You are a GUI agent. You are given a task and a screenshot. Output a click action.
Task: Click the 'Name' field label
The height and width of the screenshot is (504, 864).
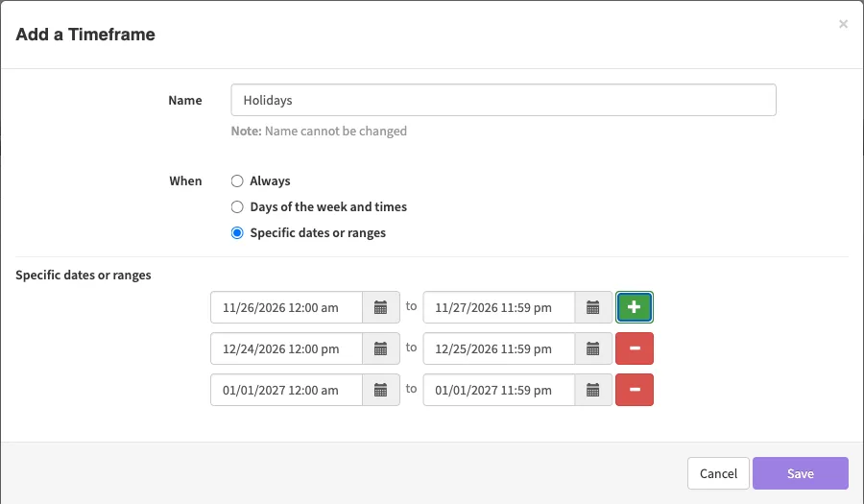coord(185,100)
